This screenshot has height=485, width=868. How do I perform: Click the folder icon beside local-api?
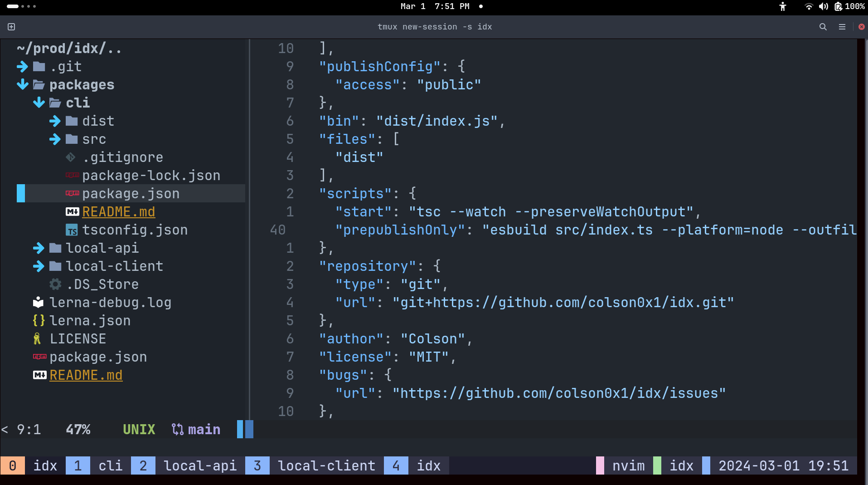pyautogui.click(x=55, y=248)
